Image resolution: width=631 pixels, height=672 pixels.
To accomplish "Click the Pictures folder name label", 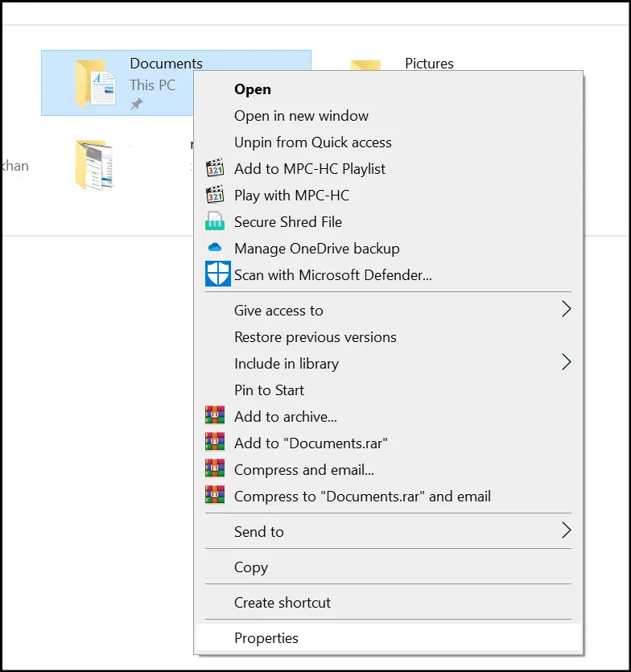I will pyautogui.click(x=429, y=64).
